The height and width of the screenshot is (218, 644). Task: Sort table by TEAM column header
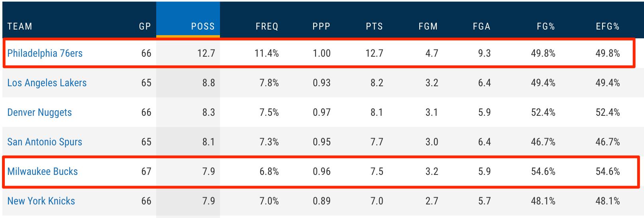coord(20,26)
